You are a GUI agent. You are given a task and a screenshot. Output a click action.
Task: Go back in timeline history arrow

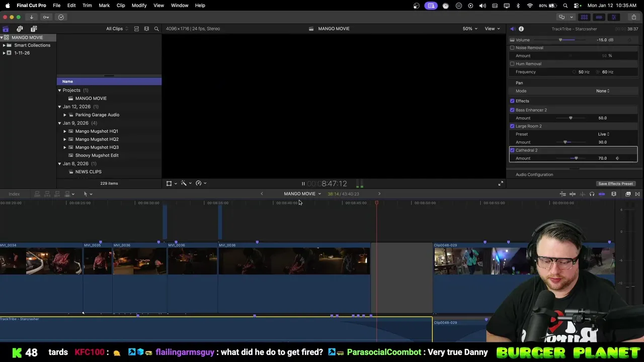(x=262, y=194)
